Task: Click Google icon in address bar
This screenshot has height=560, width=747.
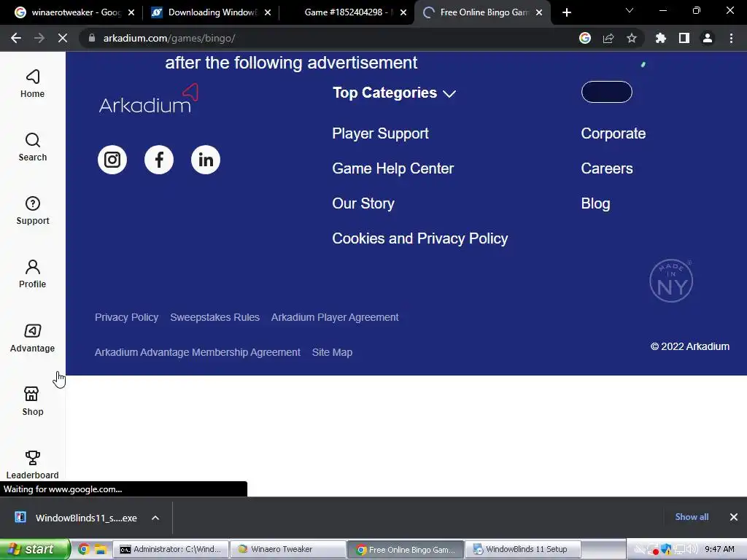Action: pos(585,38)
